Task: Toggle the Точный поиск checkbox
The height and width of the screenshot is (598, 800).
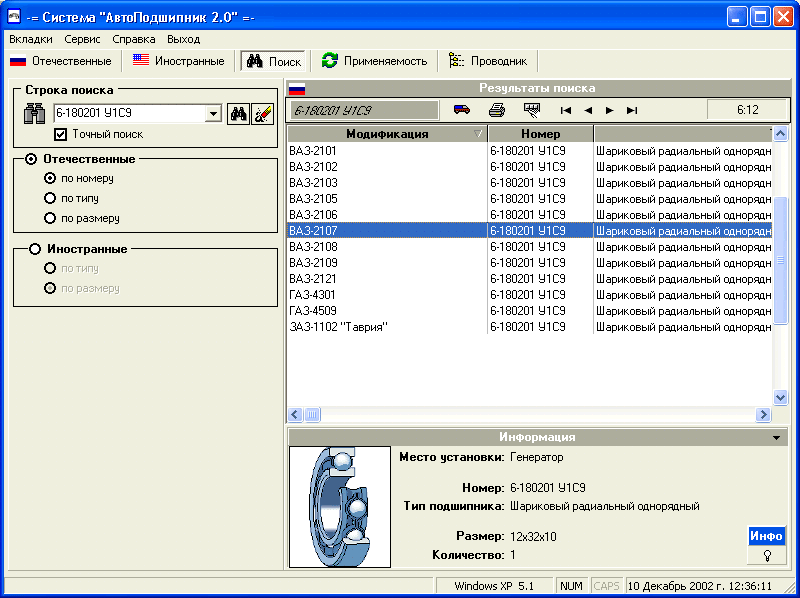Action: [61, 134]
